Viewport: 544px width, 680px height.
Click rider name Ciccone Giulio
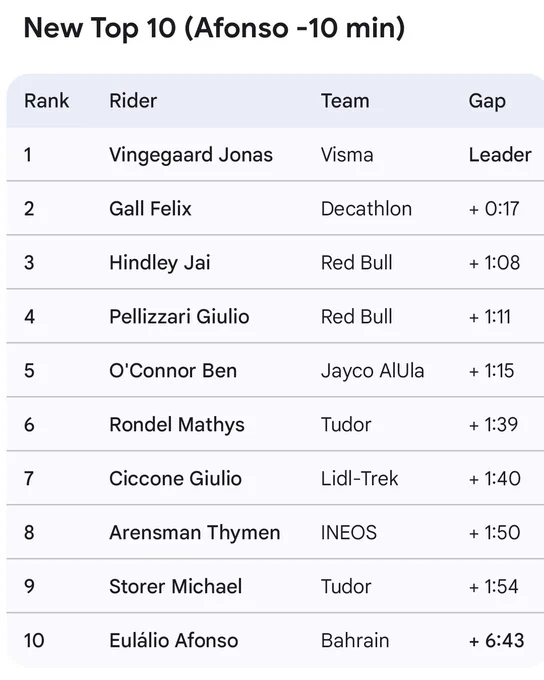pyautogui.click(x=175, y=479)
